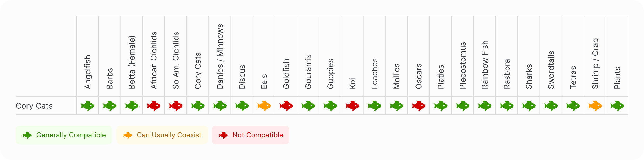
Task: Click the red fish under African Cichlids
Action: coord(154,106)
